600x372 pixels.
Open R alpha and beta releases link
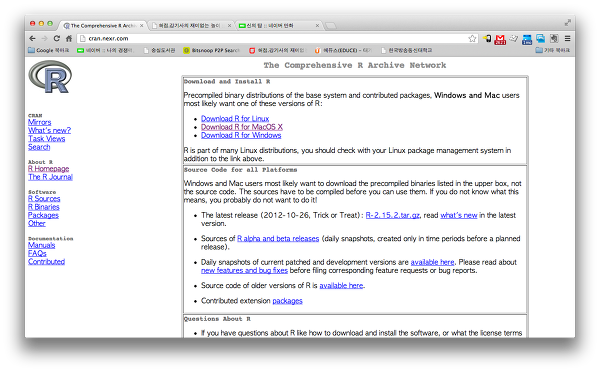pyautogui.click(x=278, y=239)
